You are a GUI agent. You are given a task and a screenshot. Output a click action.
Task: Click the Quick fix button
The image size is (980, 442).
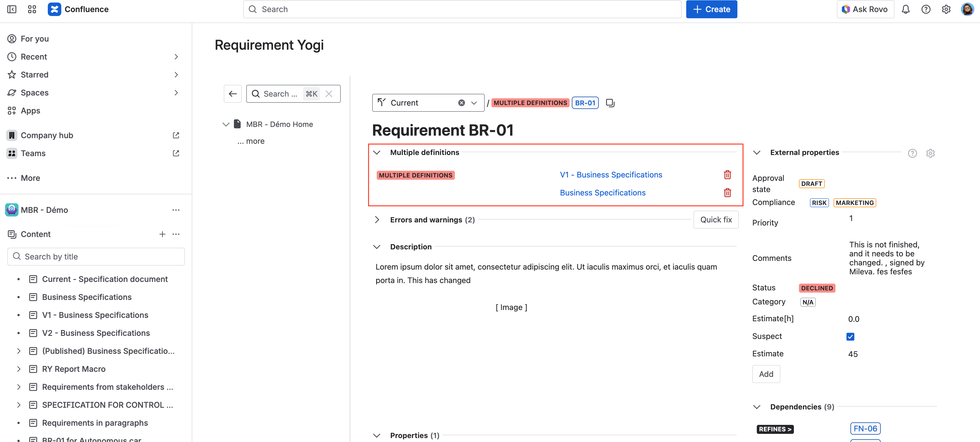tap(715, 220)
